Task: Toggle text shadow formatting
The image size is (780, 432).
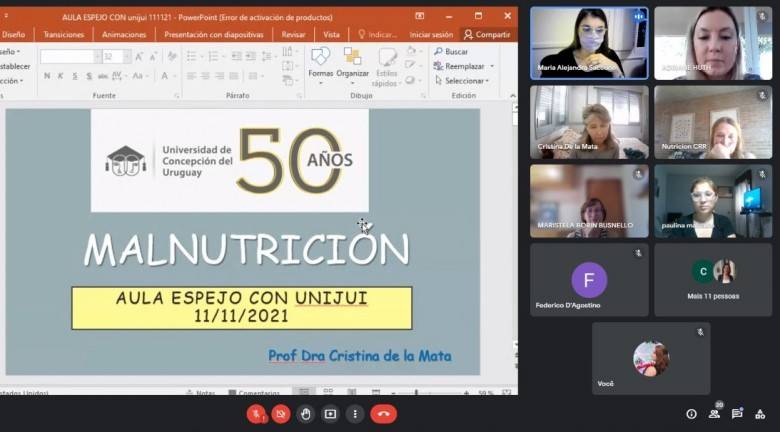Action: click(89, 76)
